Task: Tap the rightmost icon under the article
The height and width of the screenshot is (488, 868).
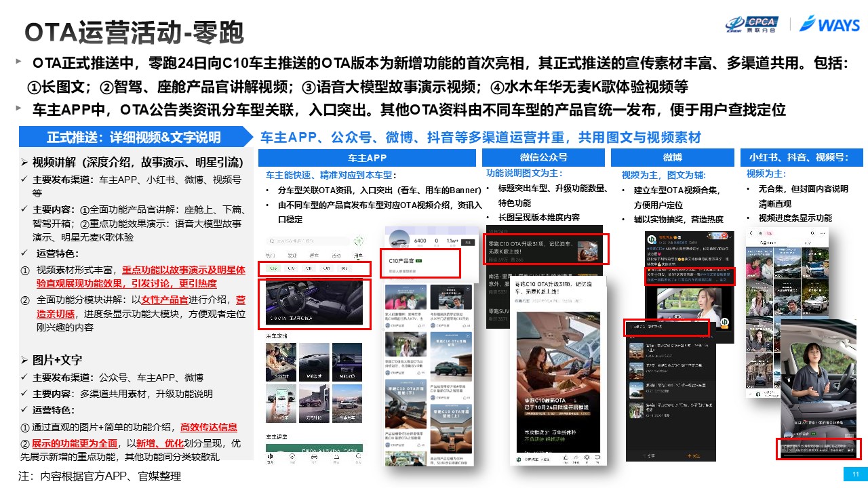Action: coord(597,457)
